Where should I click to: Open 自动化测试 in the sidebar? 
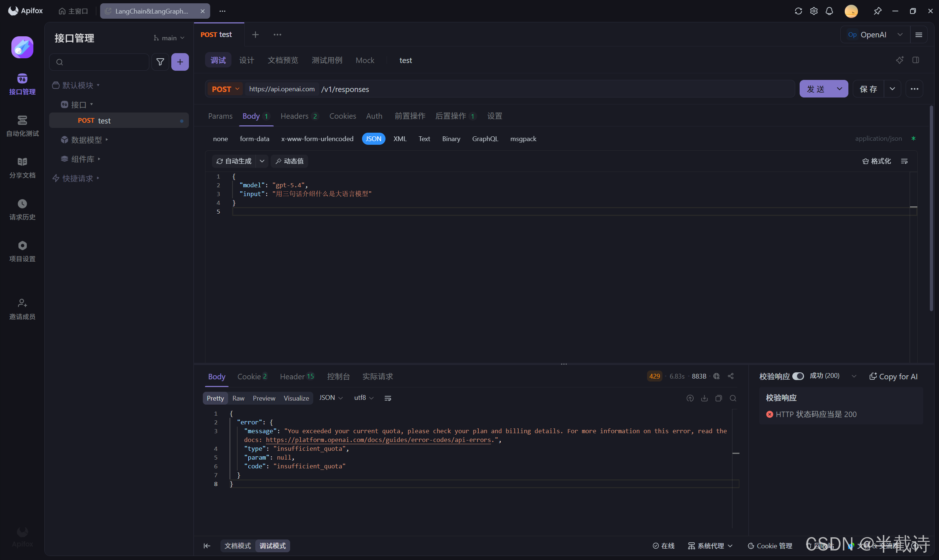pyautogui.click(x=22, y=126)
